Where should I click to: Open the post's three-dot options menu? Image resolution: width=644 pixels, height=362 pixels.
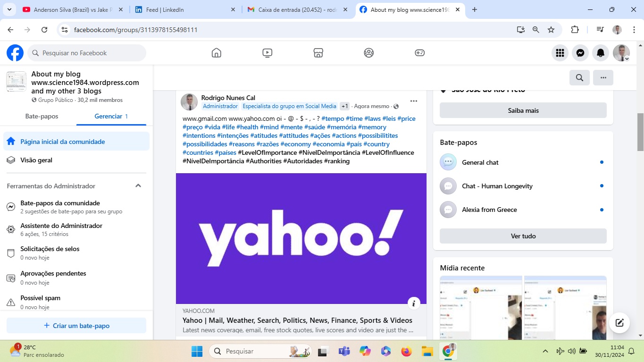414,101
